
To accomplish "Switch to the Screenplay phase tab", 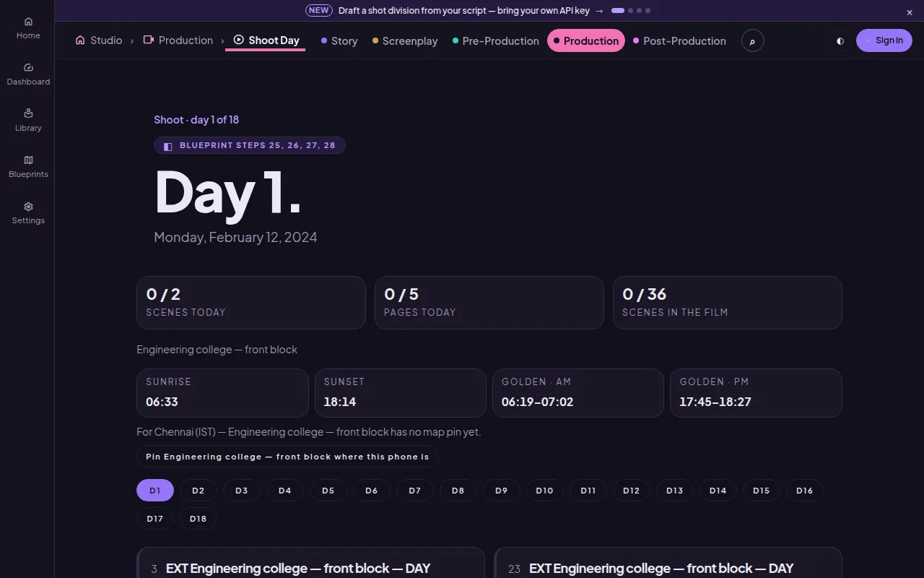I will (405, 41).
